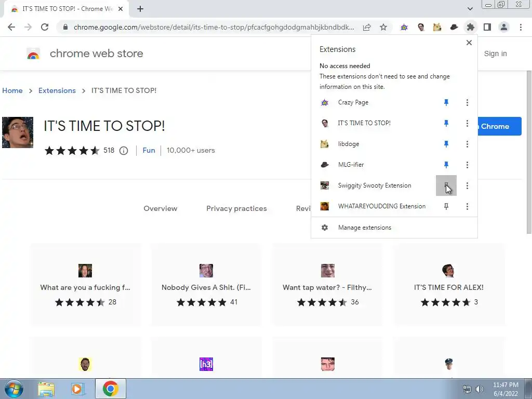
Task: Go back to previous page
Action: tap(11, 27)
